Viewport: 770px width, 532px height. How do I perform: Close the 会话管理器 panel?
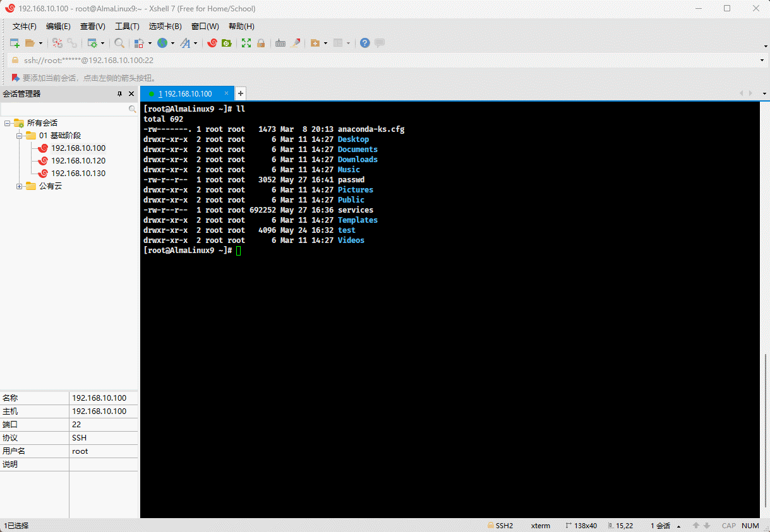131,93
